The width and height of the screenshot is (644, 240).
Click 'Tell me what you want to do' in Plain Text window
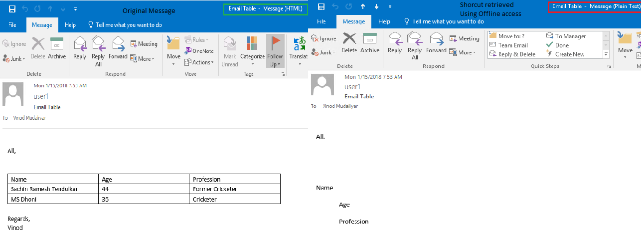[x=444, y=21]
